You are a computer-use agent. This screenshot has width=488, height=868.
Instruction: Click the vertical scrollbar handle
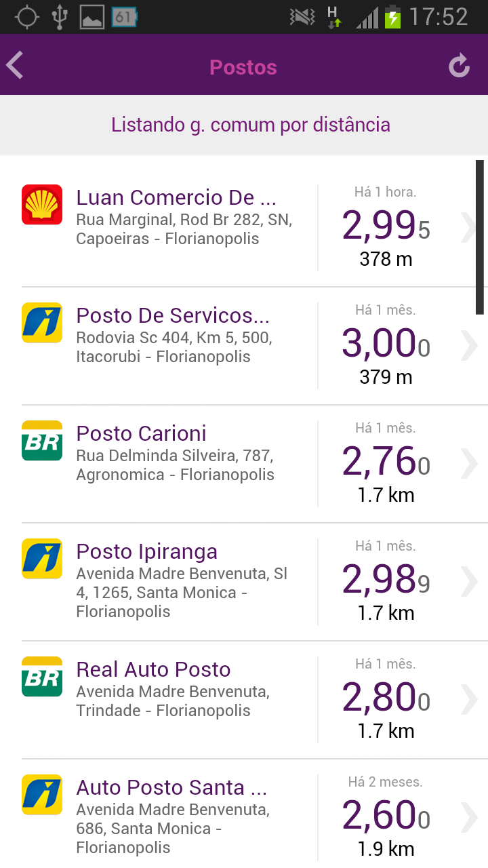[480, 237]
